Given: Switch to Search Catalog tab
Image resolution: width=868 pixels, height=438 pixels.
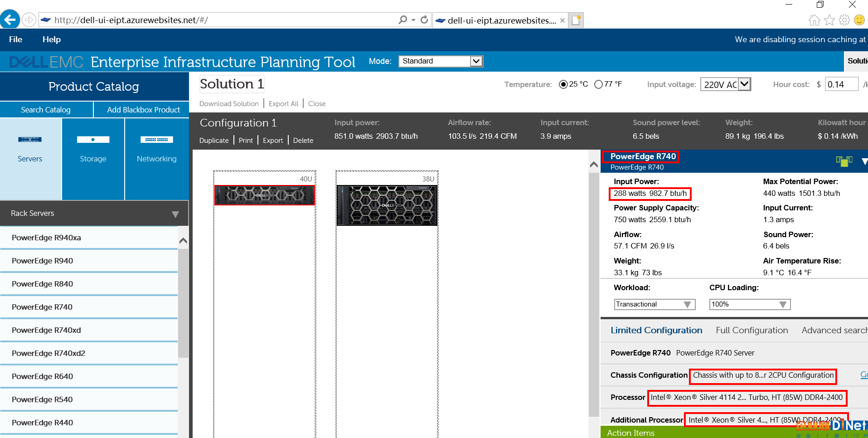Looking at the screenshot, I should pyautogui.click(x=46, y=110).
